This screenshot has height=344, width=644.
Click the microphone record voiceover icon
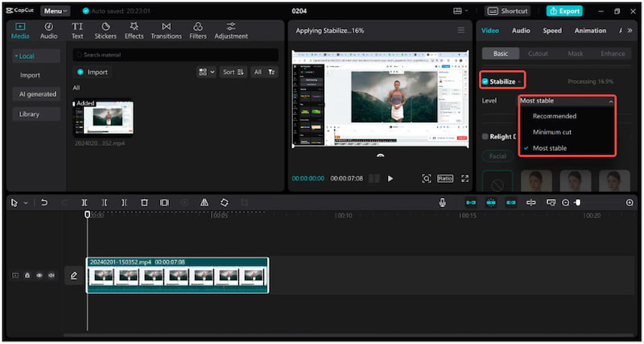443,203
